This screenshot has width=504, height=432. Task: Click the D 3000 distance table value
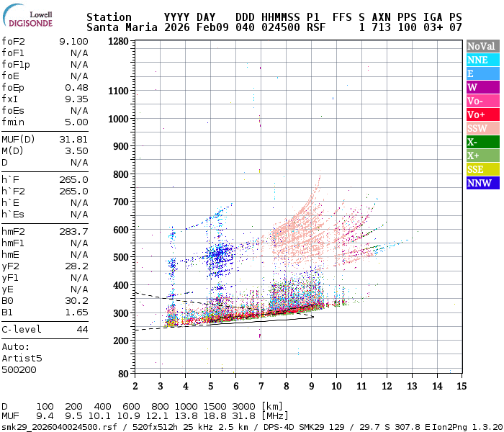243,407
